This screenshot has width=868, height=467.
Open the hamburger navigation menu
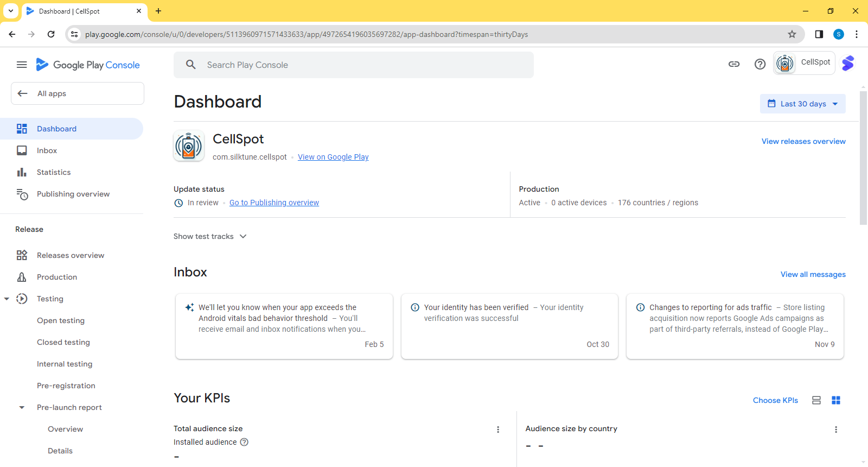(22, 65)
